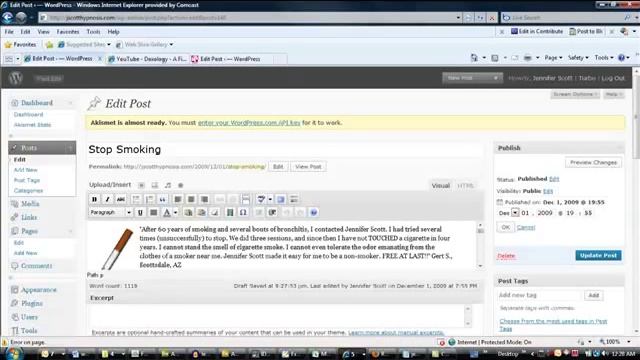
Task: Paste as plain text
Action: (188, 212)
